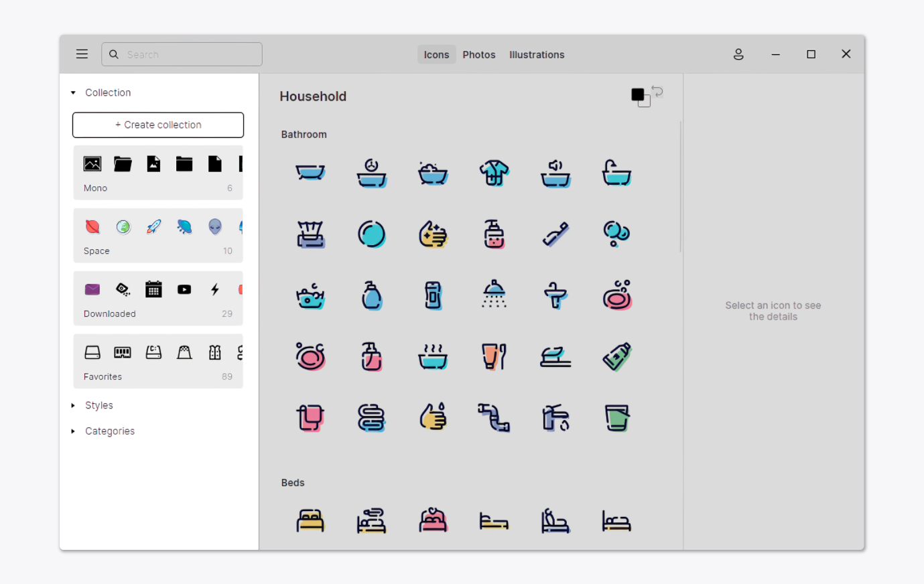Click the black foreground color swatch
924x584 pixels.
pyautogui.click(x=637, y=94)
